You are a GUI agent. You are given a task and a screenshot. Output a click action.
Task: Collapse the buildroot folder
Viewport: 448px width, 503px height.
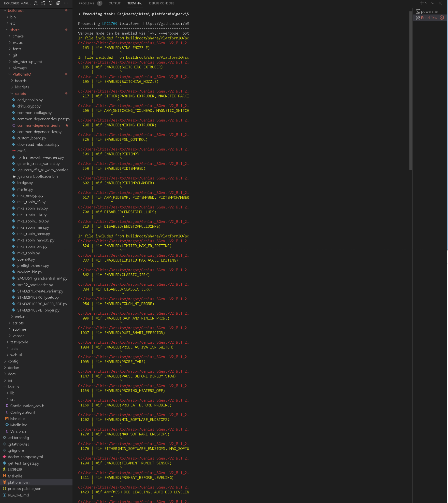click(5, 11)
